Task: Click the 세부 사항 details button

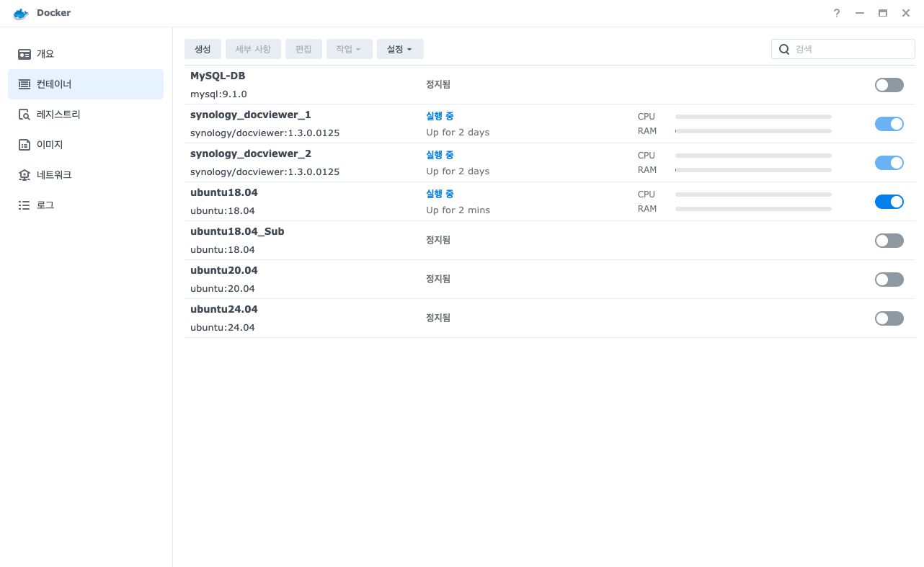Action: click(x=253, y=49)
